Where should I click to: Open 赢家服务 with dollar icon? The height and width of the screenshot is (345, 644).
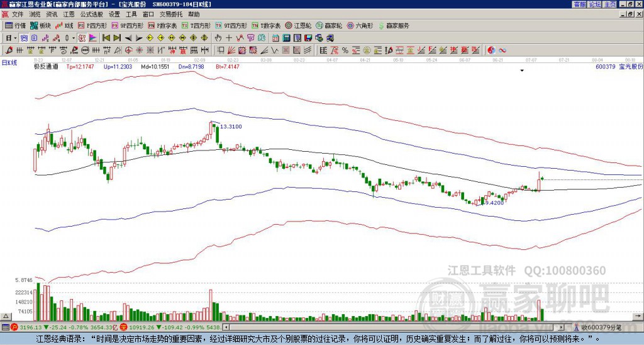click(394, 25)
